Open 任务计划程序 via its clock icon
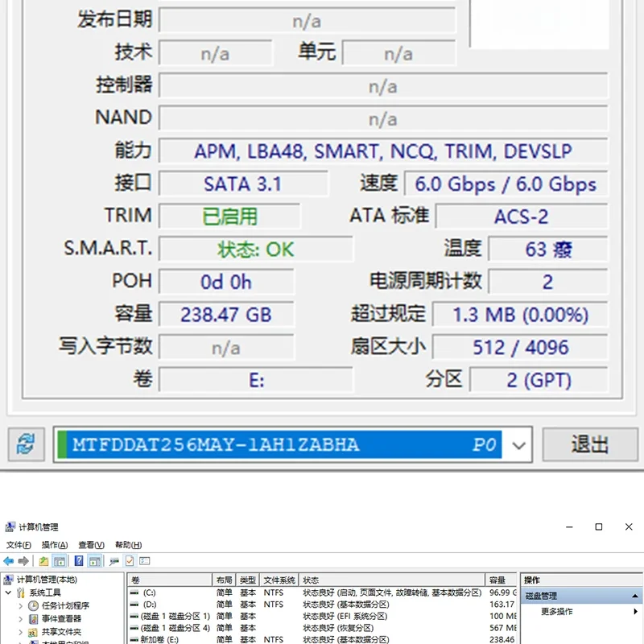Image resolution: width=644 pixels, height=644 pixels. tap(32, 605)
